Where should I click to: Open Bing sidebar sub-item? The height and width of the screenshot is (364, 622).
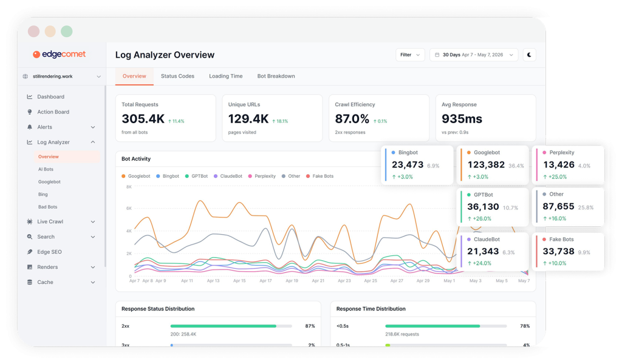[x=43, y=195]
